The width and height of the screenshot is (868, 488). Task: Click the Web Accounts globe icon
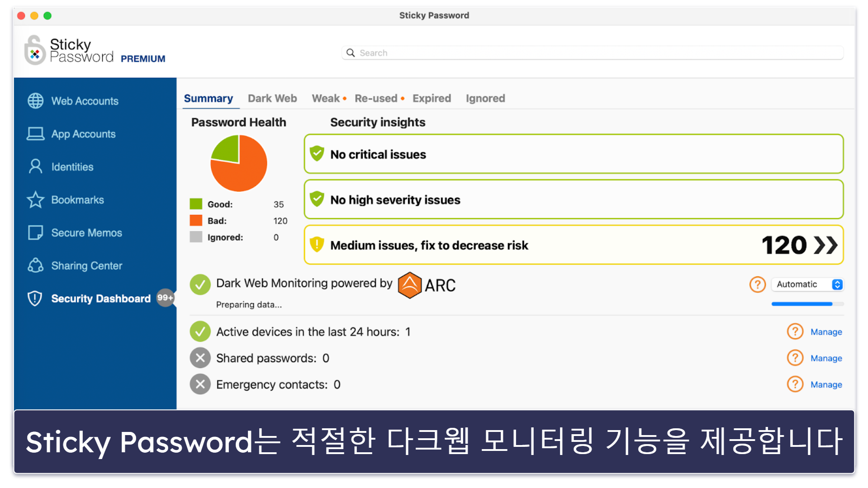[x=35, y=101]
